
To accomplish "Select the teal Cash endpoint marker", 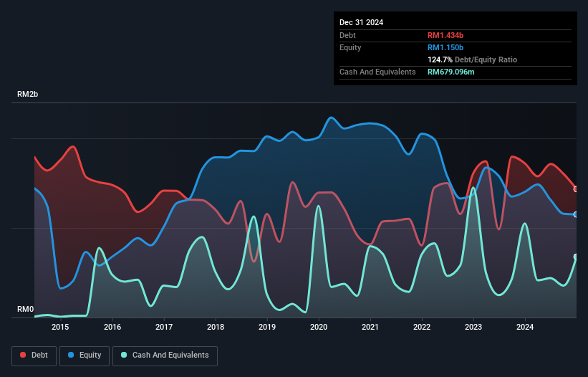I will click(x=576, y=257).
